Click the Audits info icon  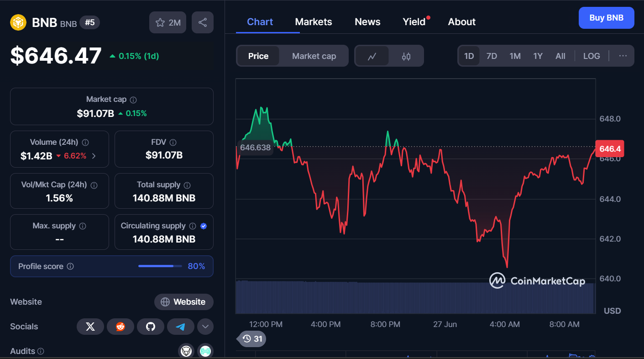tap(41, 351)
